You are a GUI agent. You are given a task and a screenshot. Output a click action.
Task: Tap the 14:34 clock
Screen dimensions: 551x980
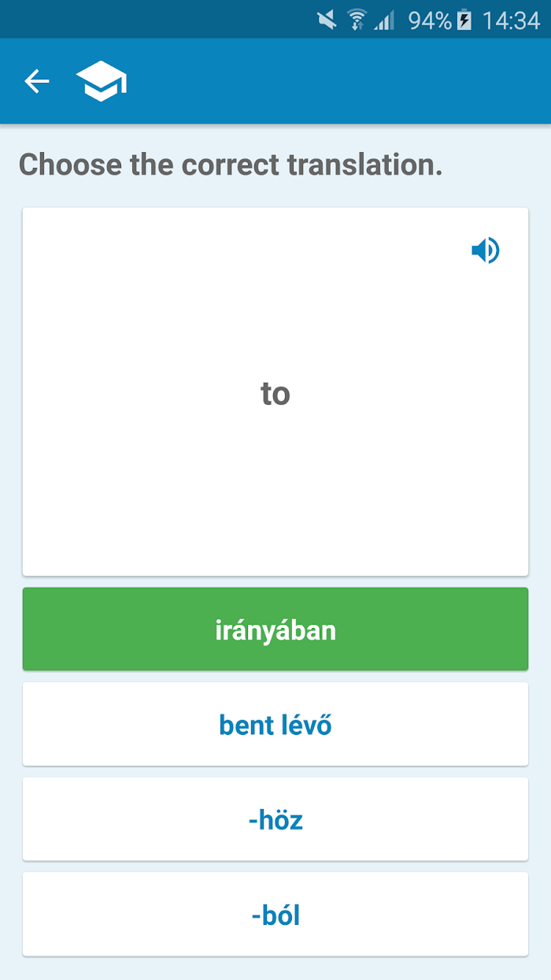(x=511, y=20)
